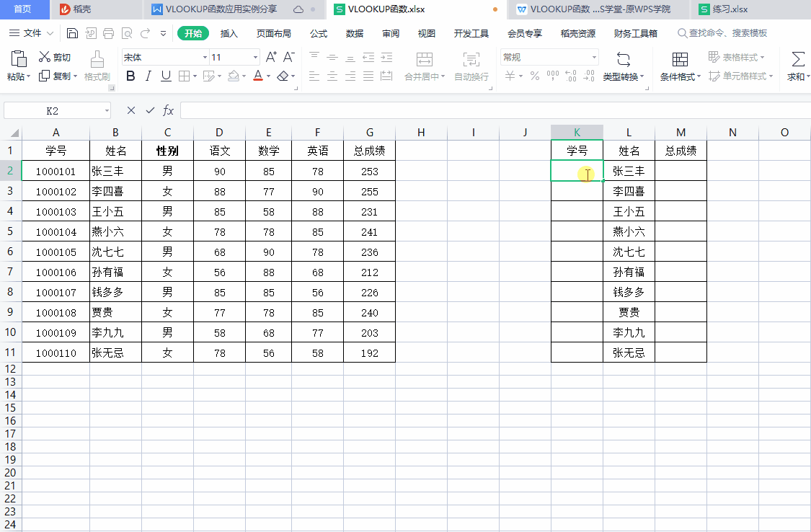Click the Paste (粘贴) clipboard icon
The image size is (811, 532).
point(19,59)
